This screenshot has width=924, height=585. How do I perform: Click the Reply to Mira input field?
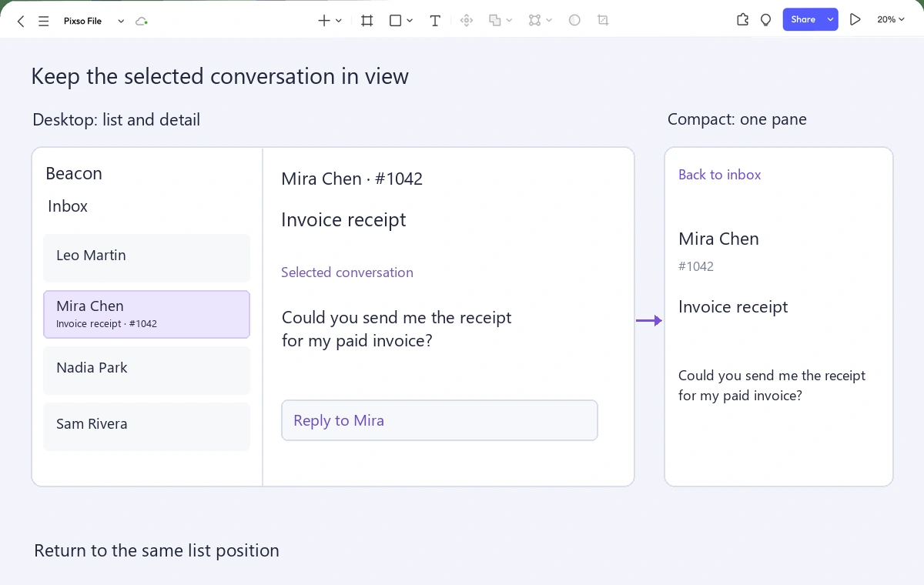point(440,420)
